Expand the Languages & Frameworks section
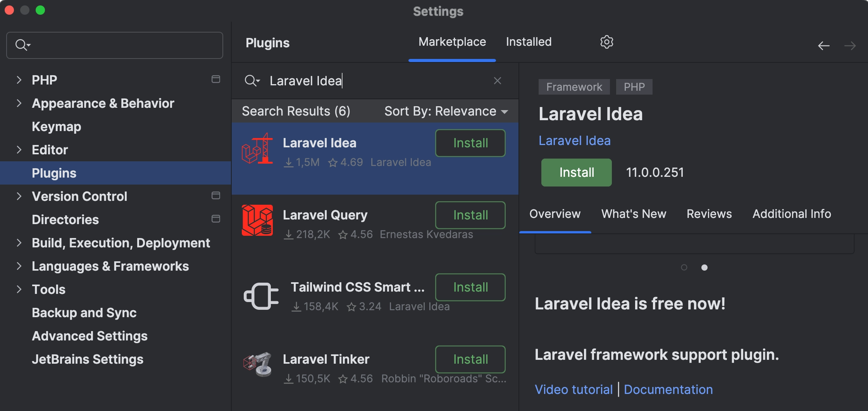Screen dimensions: 868x411 (19, 266)
